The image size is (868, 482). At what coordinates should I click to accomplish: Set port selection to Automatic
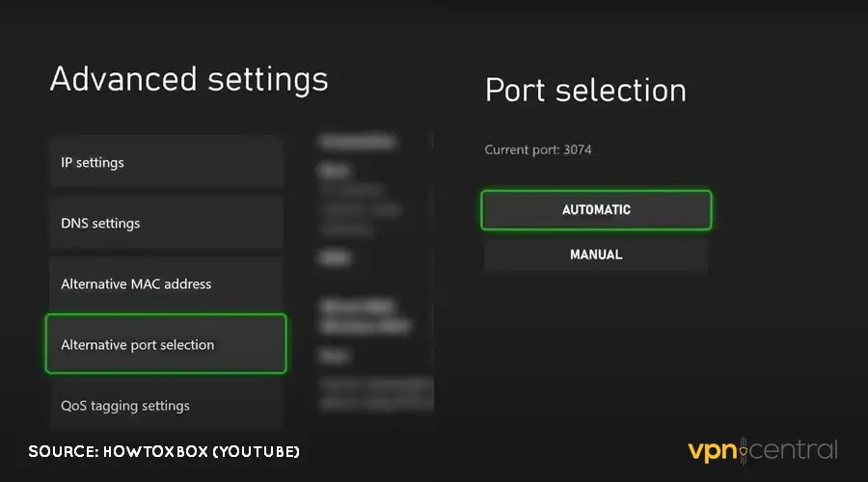click(x=596, y=210)
